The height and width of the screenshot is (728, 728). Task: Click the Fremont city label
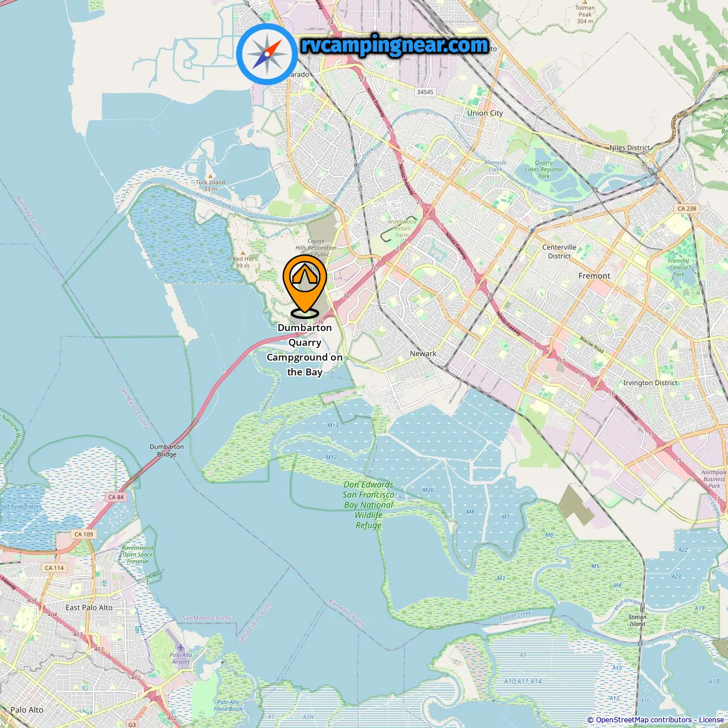pyautogui.click(x=594, y=276)
